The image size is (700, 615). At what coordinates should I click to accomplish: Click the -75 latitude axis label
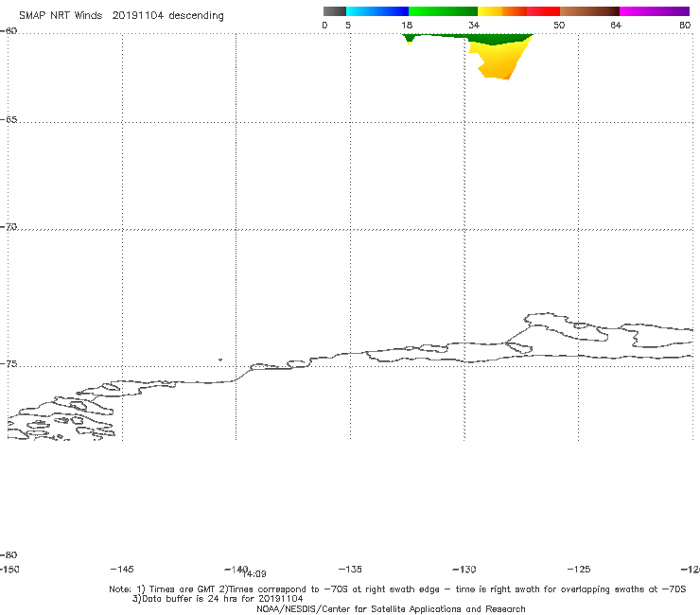pos(9,364)
